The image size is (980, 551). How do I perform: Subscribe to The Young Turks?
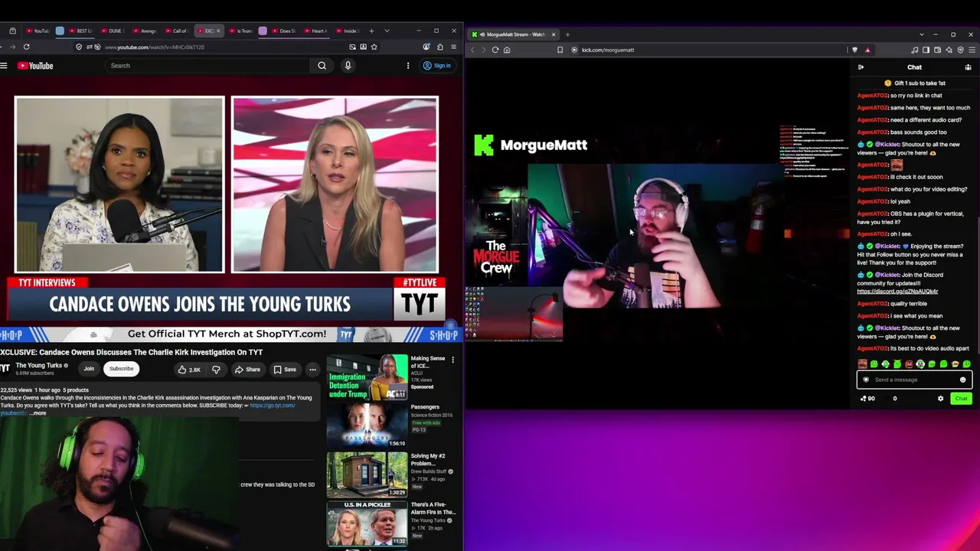(x=121, y=369)
